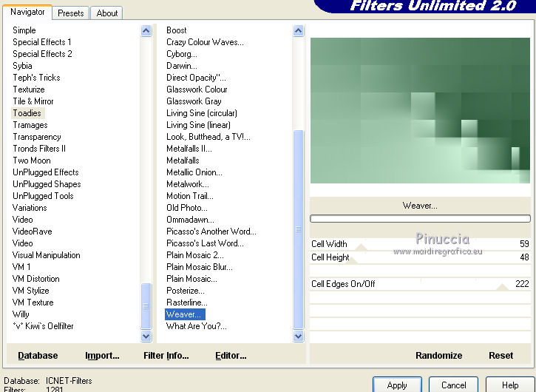The image size is (536, 392).
Task: Click filter list scrollbar thumb
Action: [x=298, y=229]
